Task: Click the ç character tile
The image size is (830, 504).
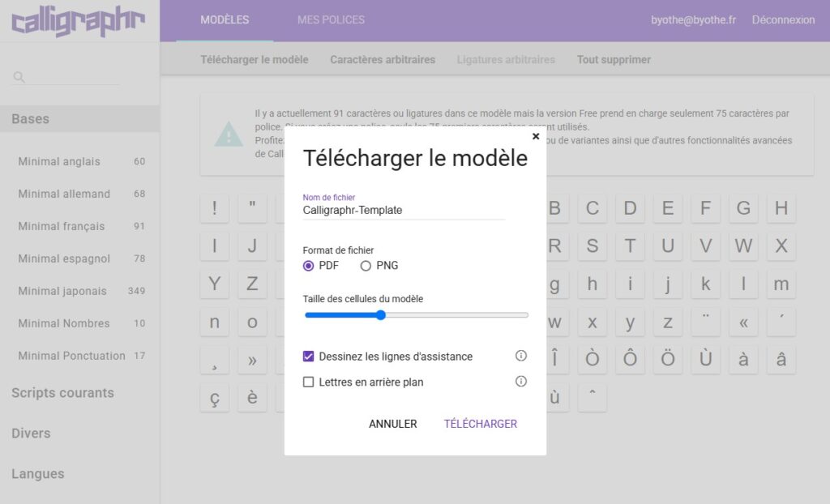Action: point(214,398)
